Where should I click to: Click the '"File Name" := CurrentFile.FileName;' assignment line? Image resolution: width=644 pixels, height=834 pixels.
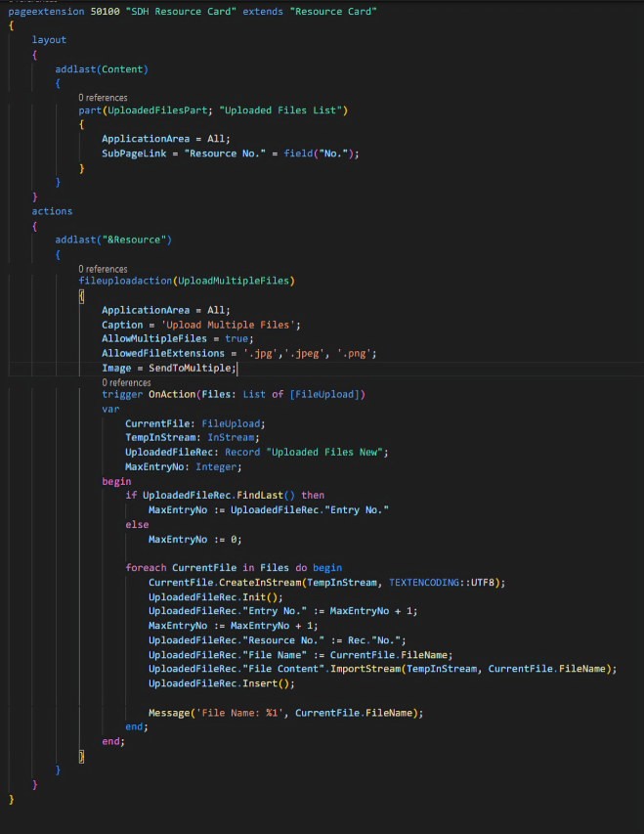click(x=300, y=655)
